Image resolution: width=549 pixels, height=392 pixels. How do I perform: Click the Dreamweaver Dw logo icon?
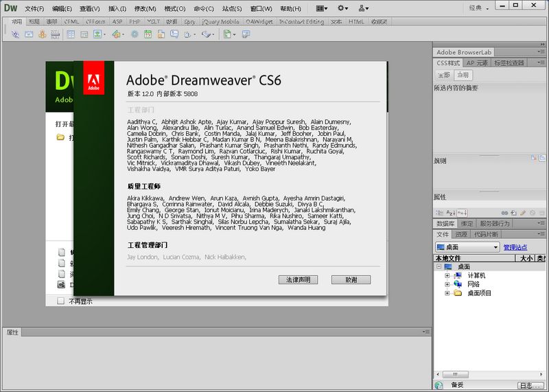[x=10, y=8]
